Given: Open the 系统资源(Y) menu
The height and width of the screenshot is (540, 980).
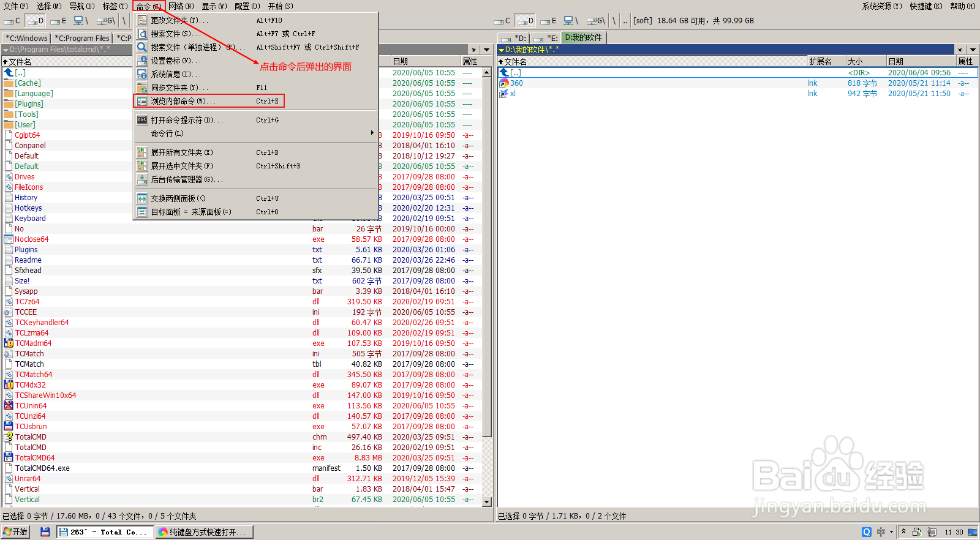Looking at the screenshot, I should click(x=882, y=6).
